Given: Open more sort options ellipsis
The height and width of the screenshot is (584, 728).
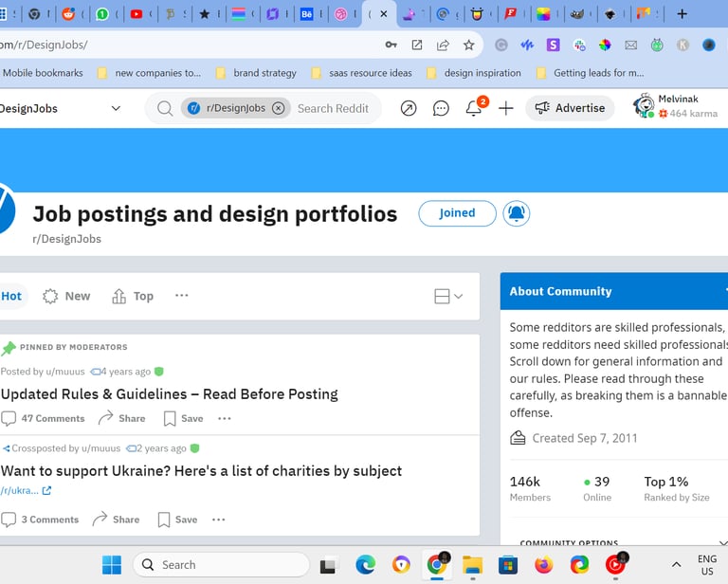Looking at the screenshot, I should (182, 295).
